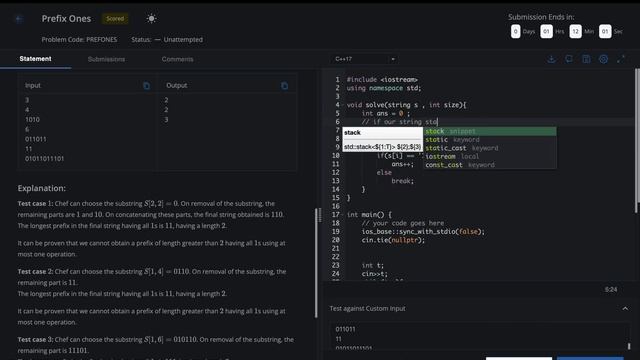
Task: Click the Scored badge
Action: (115, 18)
